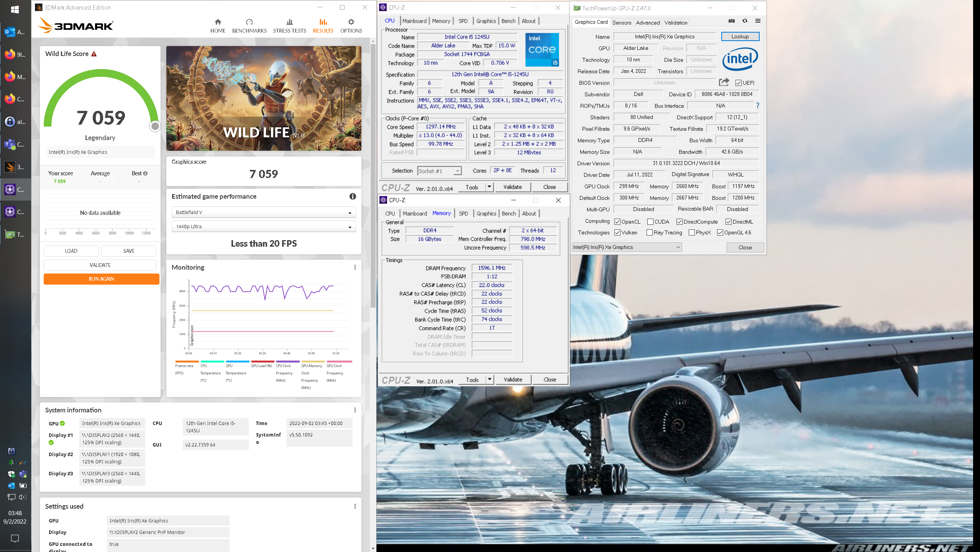Open the GPU-Z hamburger menu
Image resolution: width=980 pixels, height=552 pixels.
coord(758,21)
